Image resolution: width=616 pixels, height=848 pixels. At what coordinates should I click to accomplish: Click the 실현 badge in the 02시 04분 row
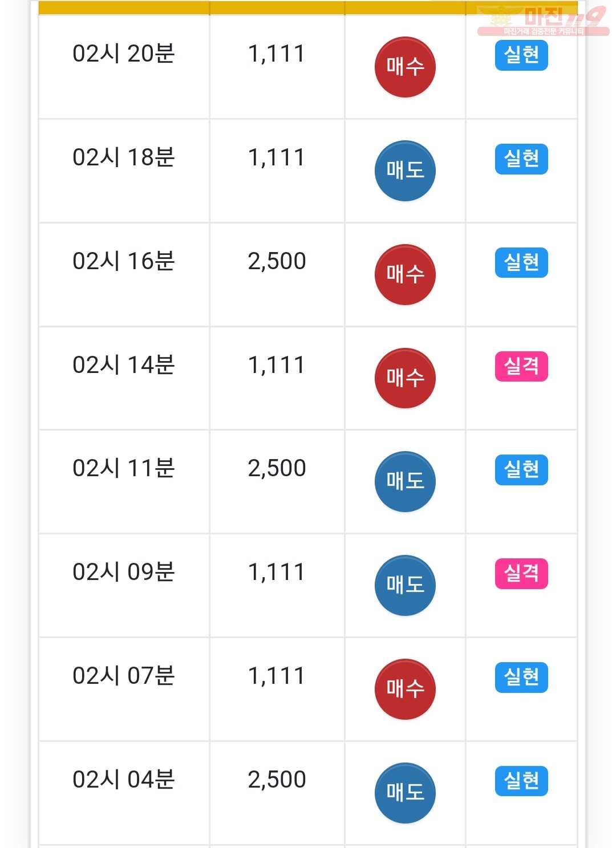pos(521,781)
